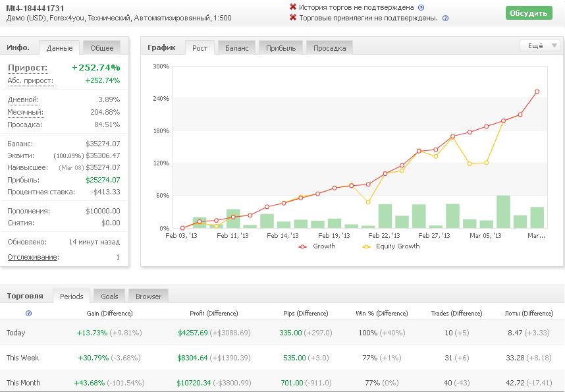Click account title Mt4-184441731
The height and width of the screenshot is (392, 565).
point(35,8)
